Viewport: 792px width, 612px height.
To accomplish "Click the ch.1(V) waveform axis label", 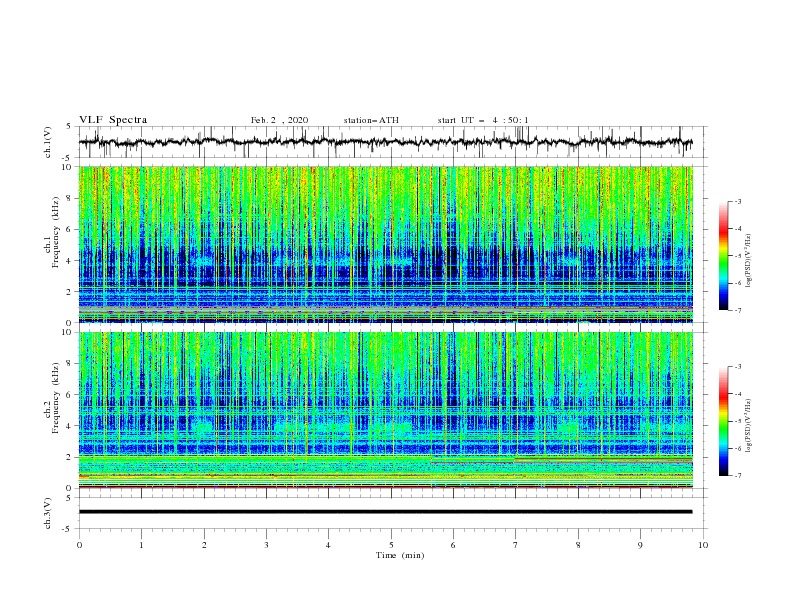I will coord(48,142).
